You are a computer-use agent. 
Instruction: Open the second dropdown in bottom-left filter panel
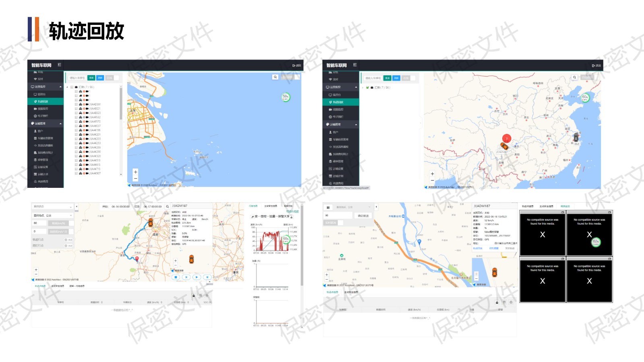52,216
